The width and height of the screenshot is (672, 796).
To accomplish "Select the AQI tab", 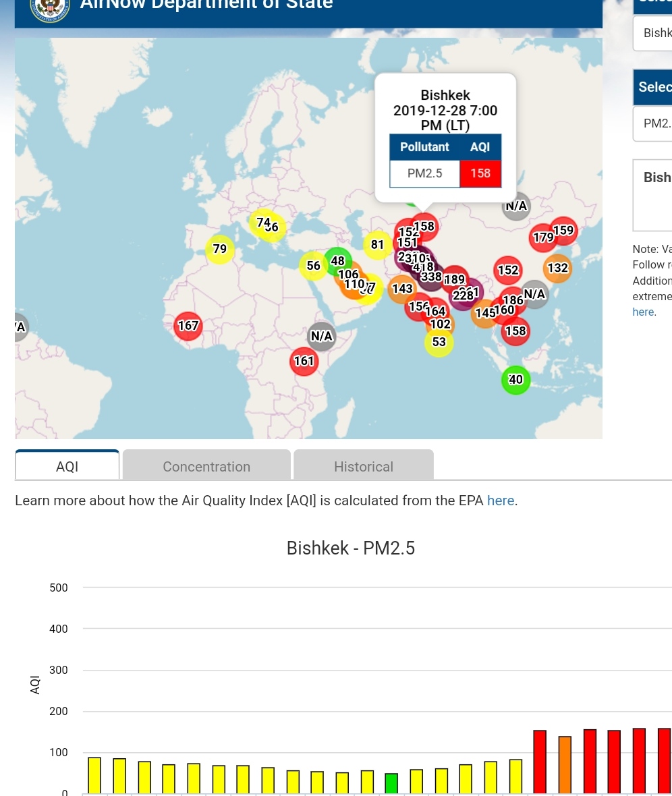I will [x=67, y=466].
